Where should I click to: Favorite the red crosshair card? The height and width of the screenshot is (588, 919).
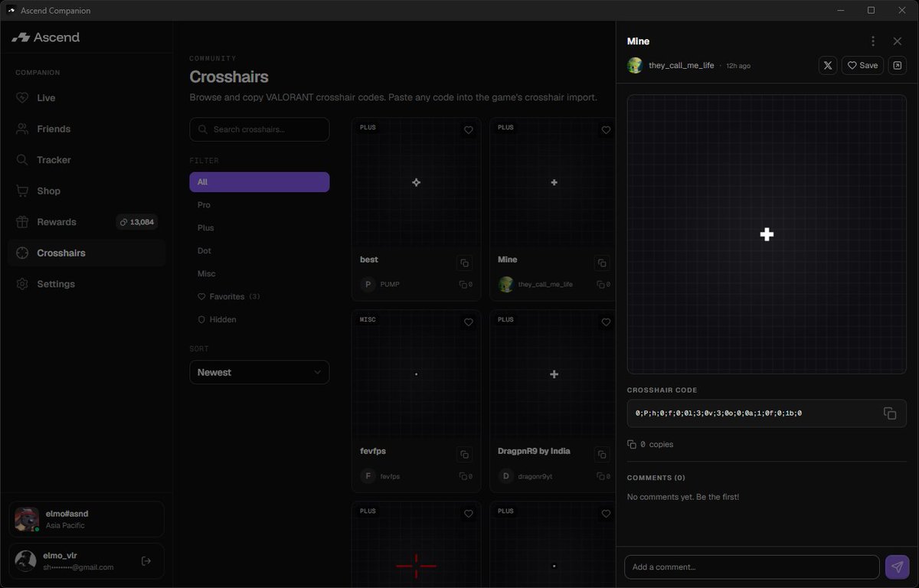[x=469, y=514]
